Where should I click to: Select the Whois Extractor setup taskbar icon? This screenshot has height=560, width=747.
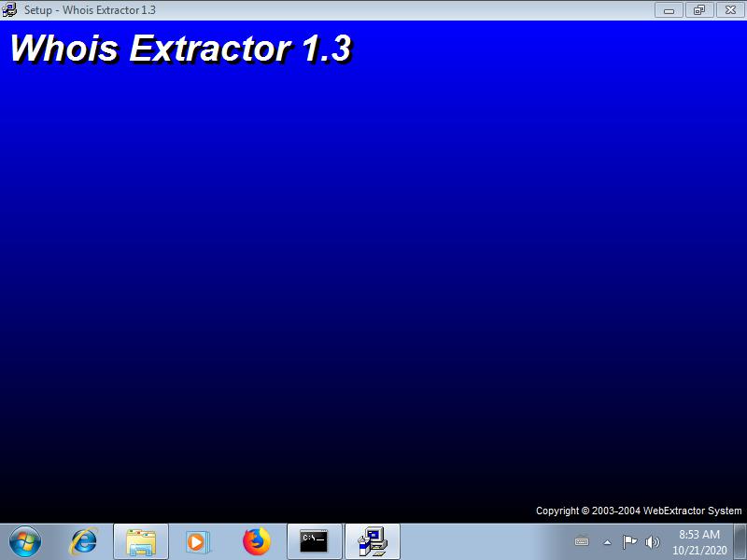[373, 542]
